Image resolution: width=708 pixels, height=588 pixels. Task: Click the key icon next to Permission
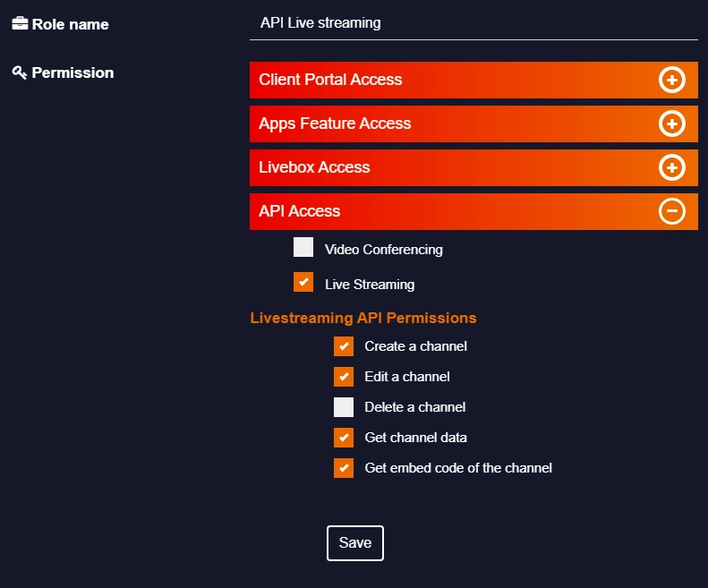click(20, 72)
